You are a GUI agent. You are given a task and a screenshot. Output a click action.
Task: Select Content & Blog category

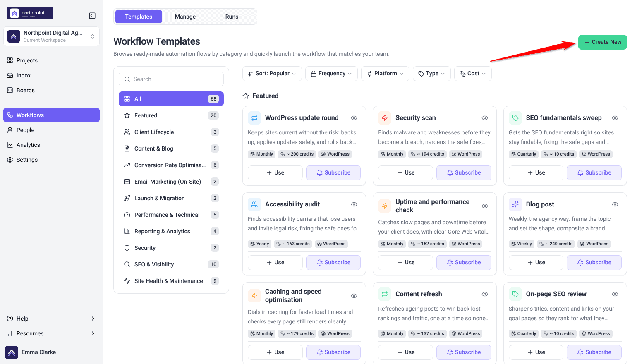pos(171,148)
